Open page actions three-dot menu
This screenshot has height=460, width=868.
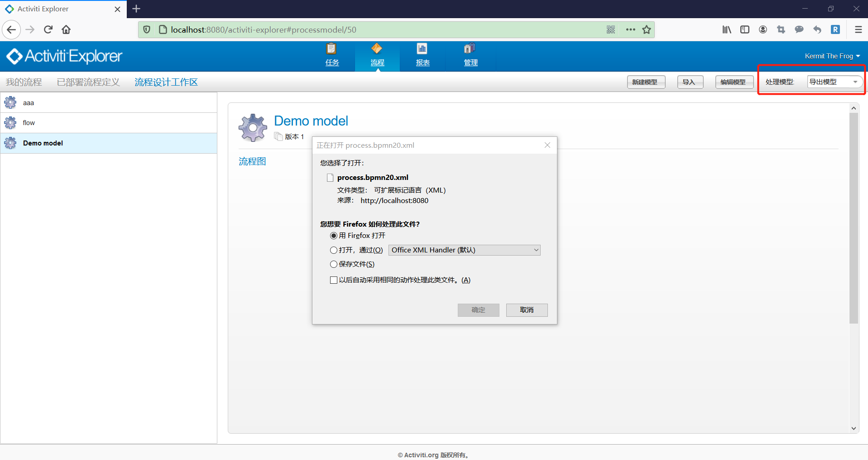click(x=630, y=29)
